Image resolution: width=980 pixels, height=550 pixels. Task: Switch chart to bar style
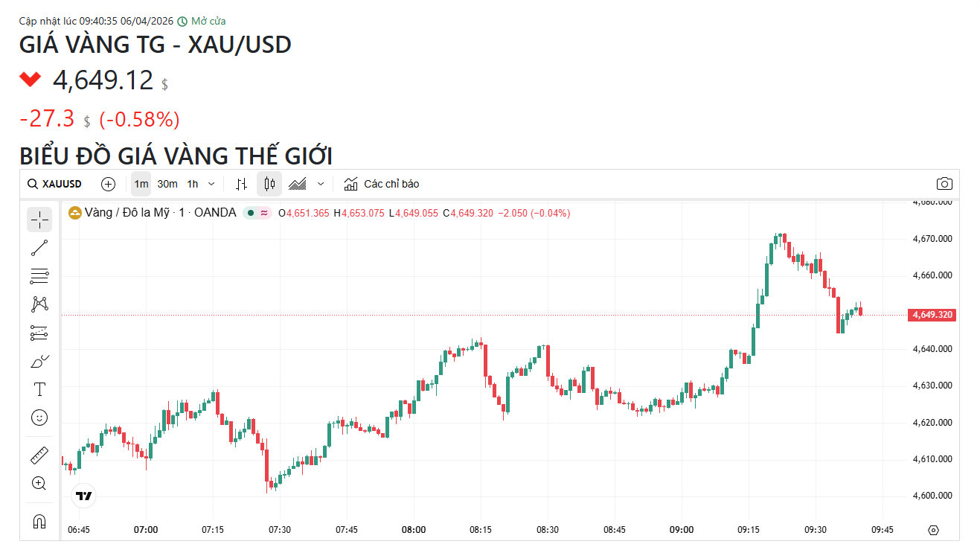pos(241,184)
